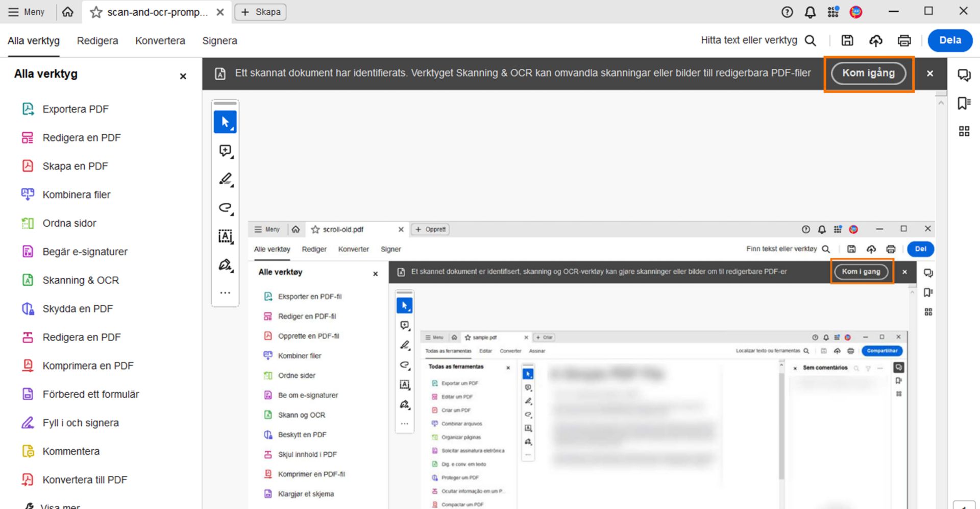
Task: Open the Skydda en PDF tool
Action: (x=67, y=309)
